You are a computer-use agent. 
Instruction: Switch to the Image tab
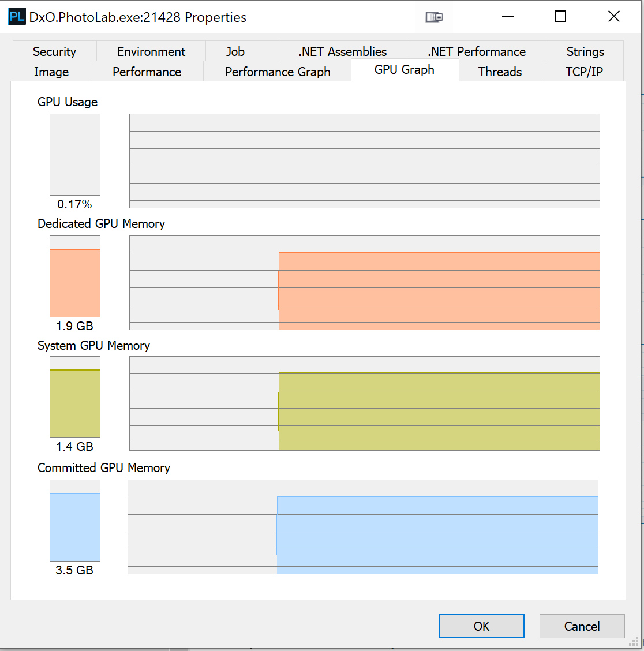(51, 72)
